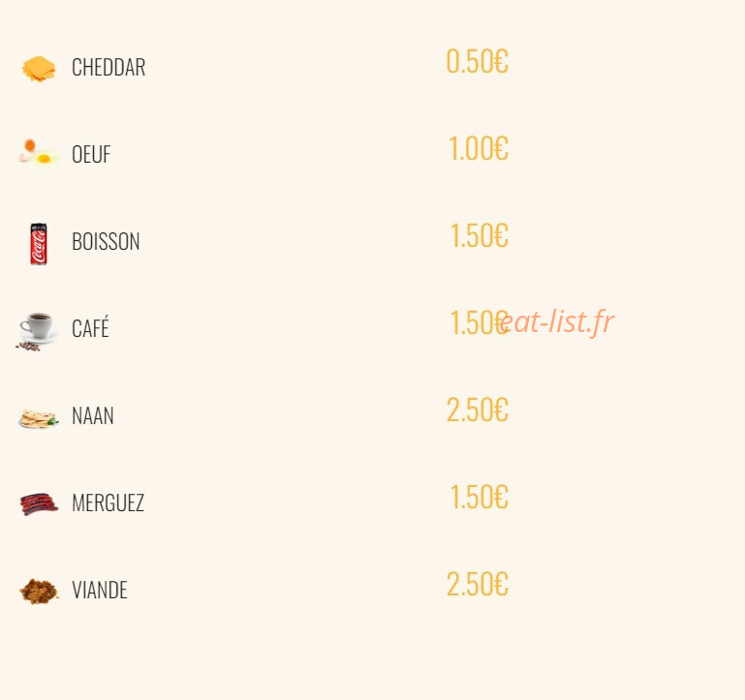Pick the BOISSON item label
This screenshot has height=700, width=745.
106,241
